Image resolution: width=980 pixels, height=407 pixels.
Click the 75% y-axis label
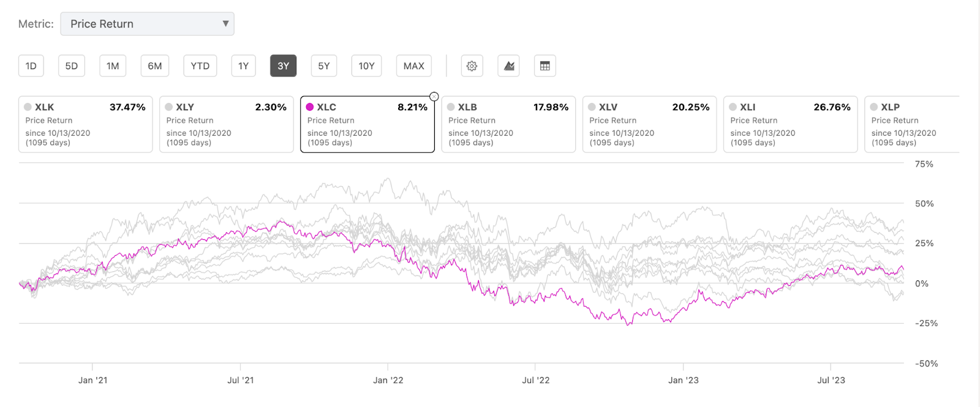click(x=924, y=164)
